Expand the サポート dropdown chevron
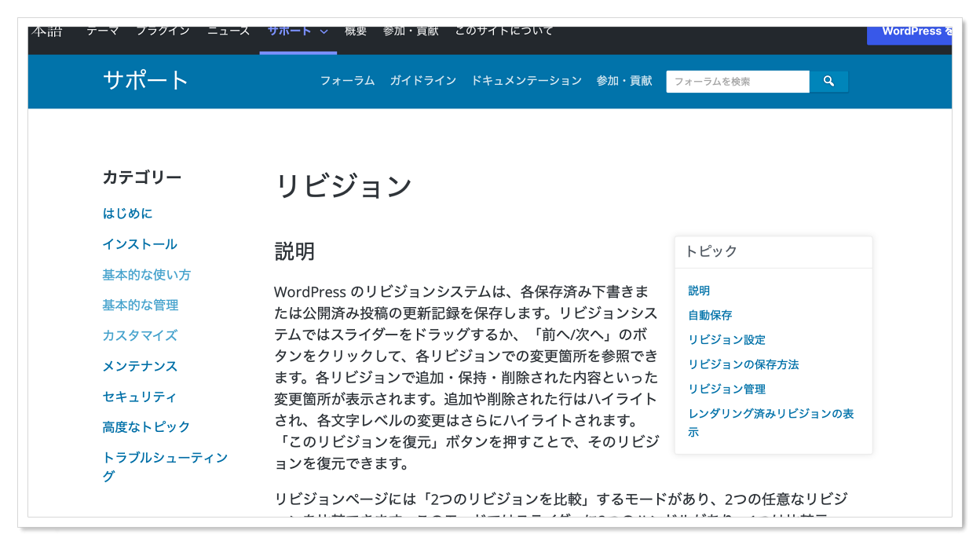Screen dimensions: 980x545 [x=324, y=32]
